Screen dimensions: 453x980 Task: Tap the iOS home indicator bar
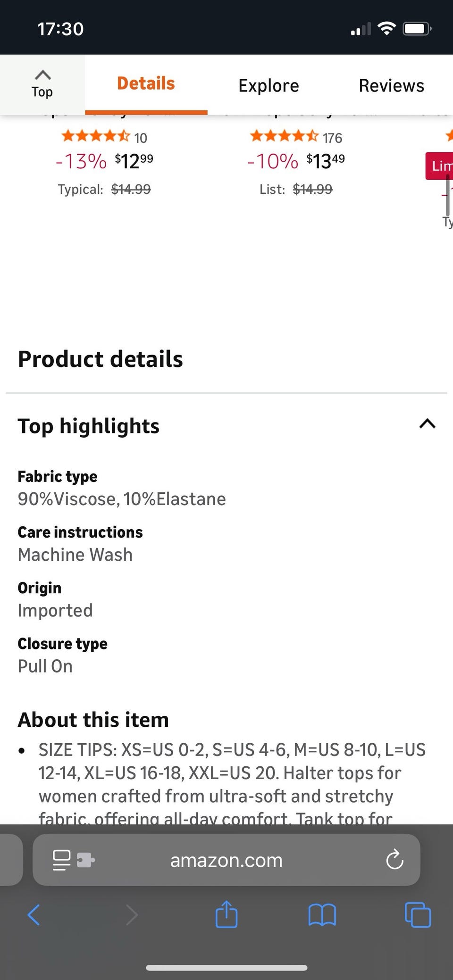[x=226, y=968]
